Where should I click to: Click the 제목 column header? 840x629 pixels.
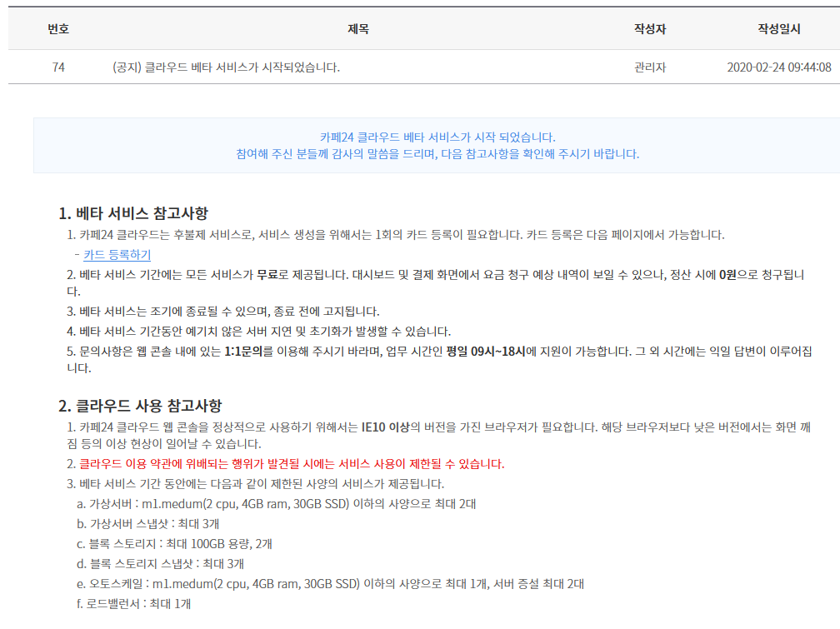click(x=357, y=28)
